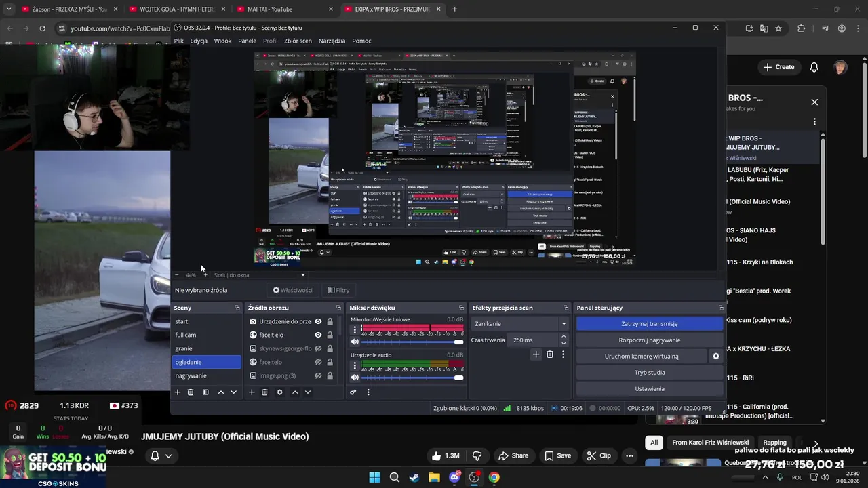Add a new source in Źródła obrazu
868x488 pixels.
coord(252,392)
